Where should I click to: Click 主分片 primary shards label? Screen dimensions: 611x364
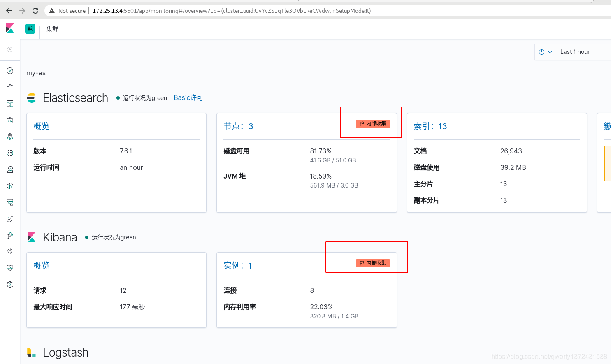(x=423, y=184)
